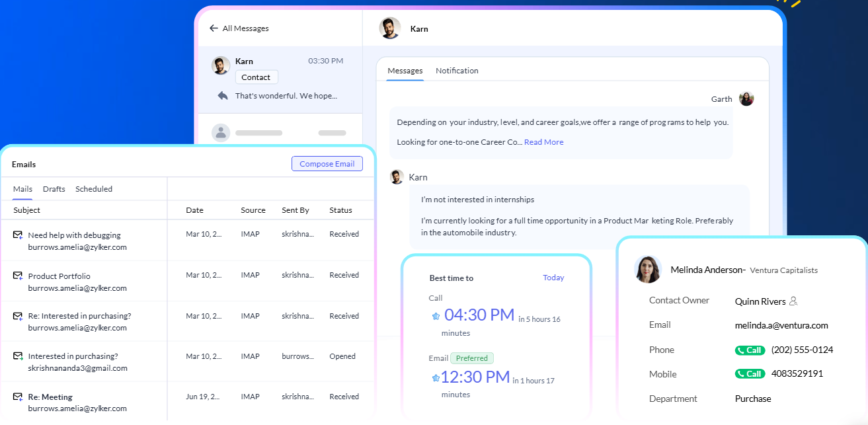
Task: Click the reply arrow icon under Karn
Action: (x=223, y=96)
